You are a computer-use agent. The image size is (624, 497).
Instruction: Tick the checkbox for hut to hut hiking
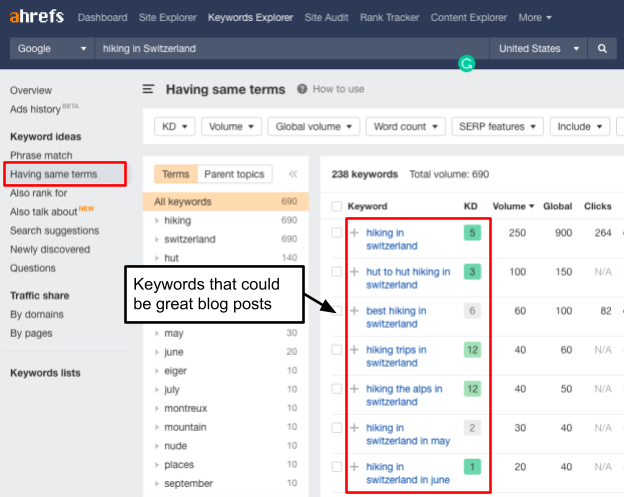pyautogui.click(x=337, y=272)
